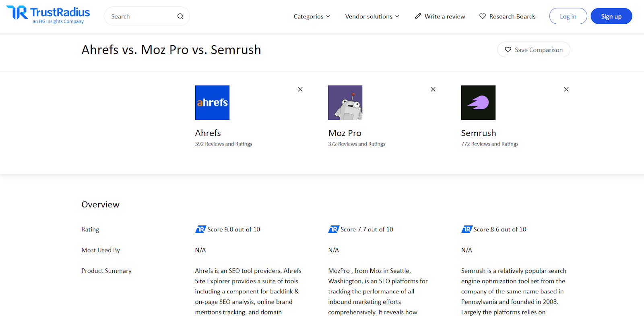Click the trScore icon for Semrush rating
Viewport: 644px width, 316px height.
(467, 229)
